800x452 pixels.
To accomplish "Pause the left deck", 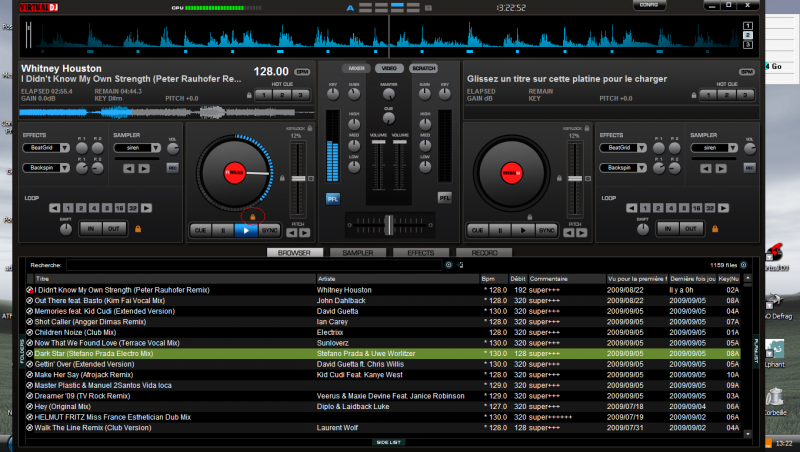I will [223, 231].
